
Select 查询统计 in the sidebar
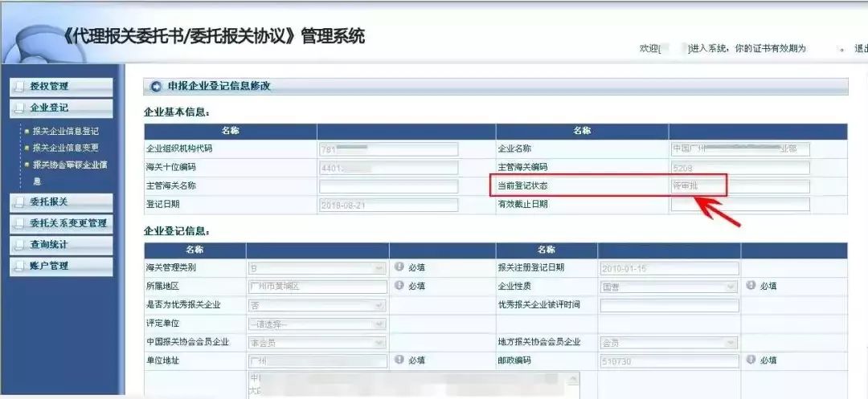pyautogui.click(x=60, y=244)
